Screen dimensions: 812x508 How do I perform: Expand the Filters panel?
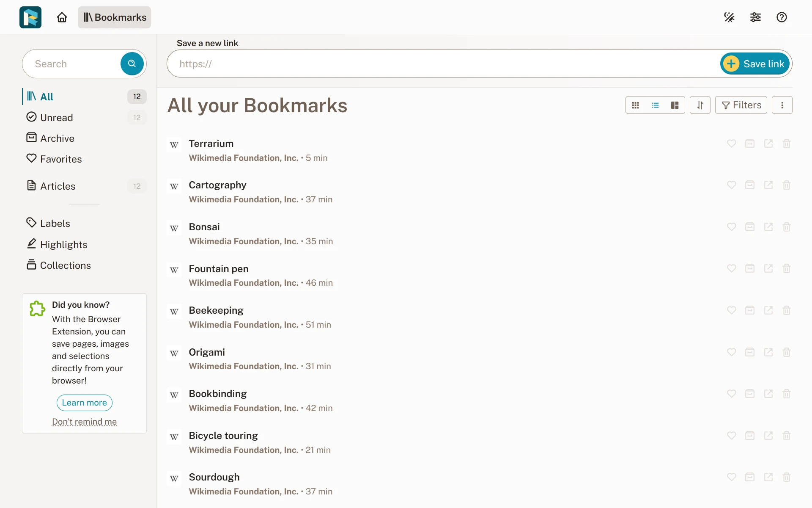[741, 105]
